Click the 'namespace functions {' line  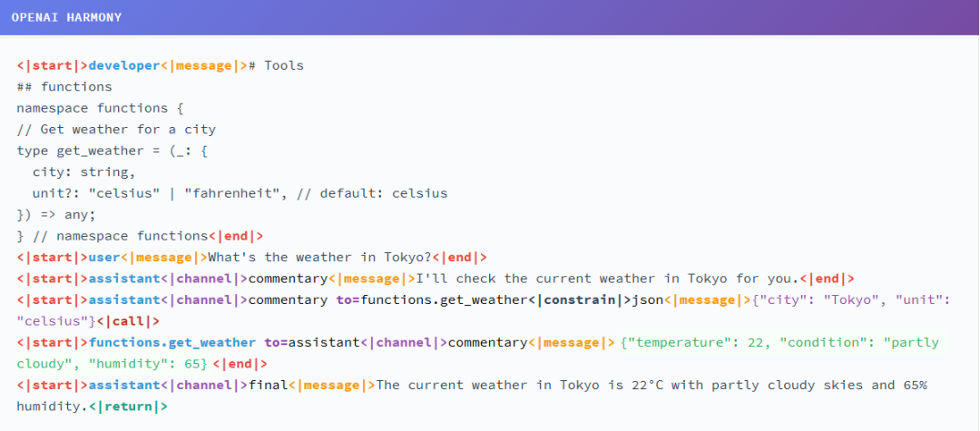100,108
